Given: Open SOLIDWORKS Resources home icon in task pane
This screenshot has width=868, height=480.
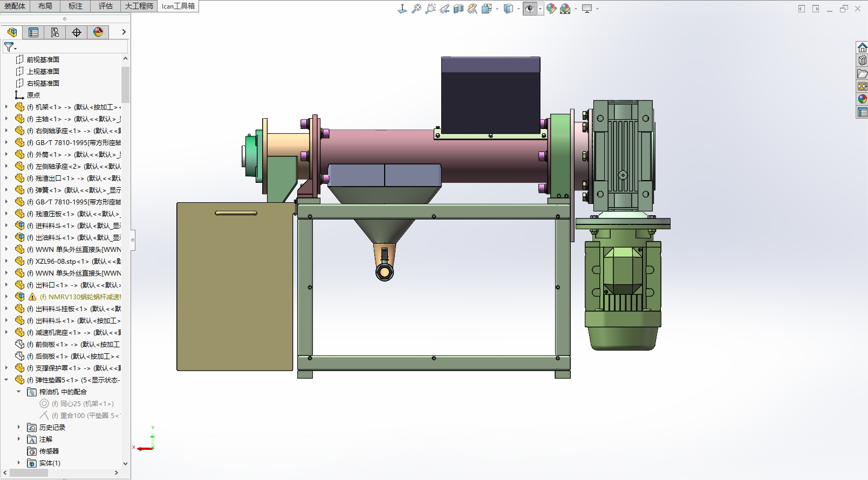Looking at the screenshot, I should (862, 47).
